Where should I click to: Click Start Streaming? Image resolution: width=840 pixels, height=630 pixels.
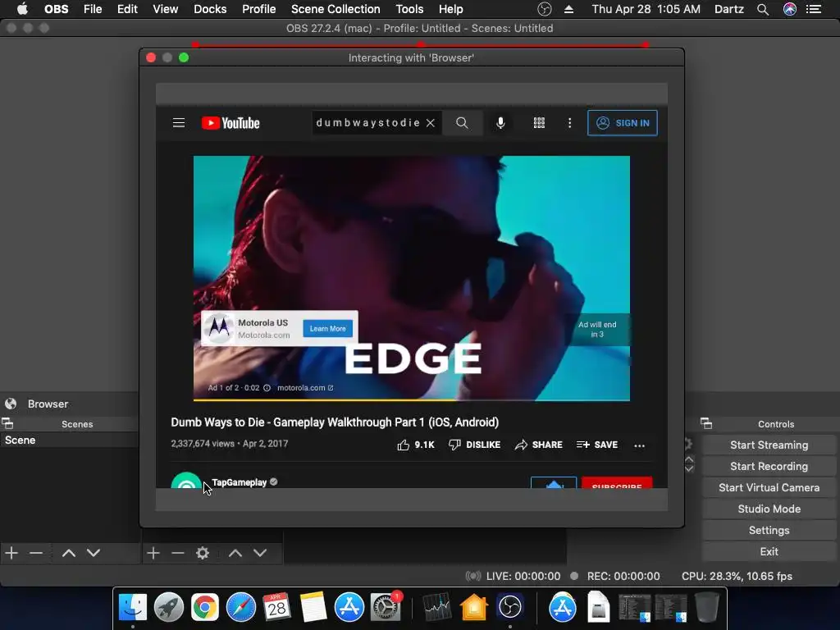click(769, 445)
